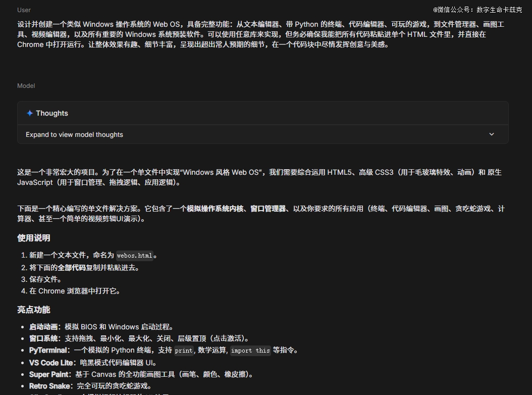Click the bold 启动动画 feature name

44,327
